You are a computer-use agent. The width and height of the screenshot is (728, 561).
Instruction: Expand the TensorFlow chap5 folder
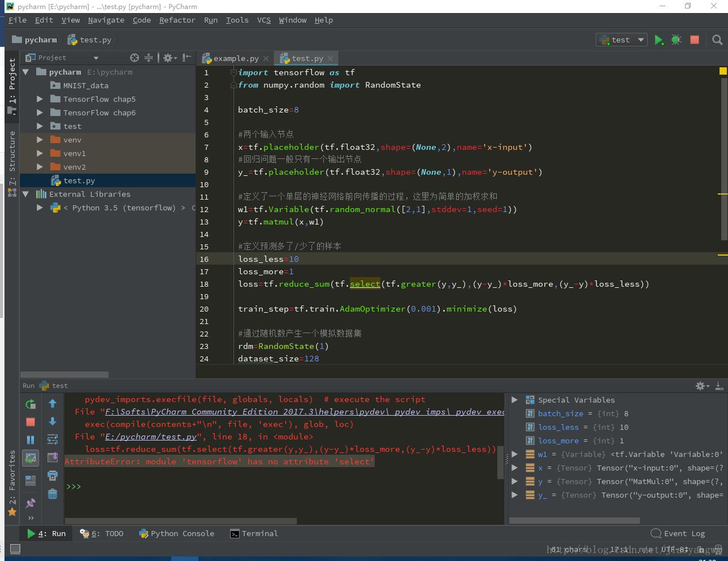(x=40, y=99)
